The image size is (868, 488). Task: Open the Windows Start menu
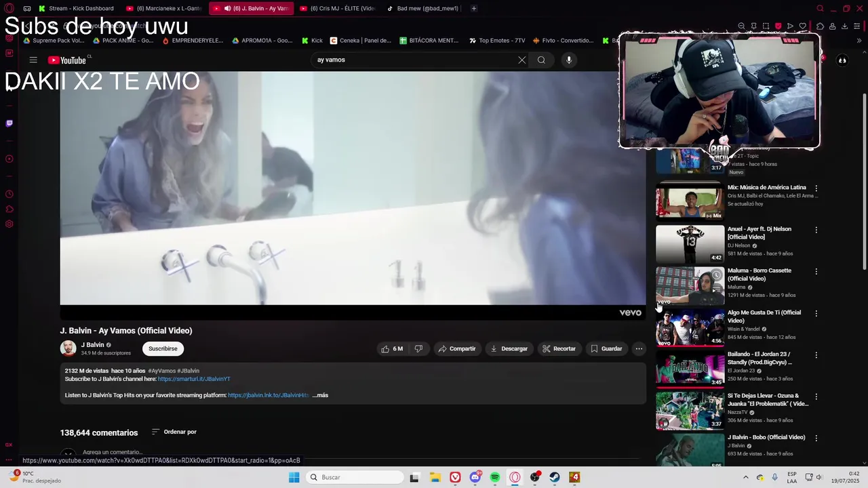coord(294,477)
